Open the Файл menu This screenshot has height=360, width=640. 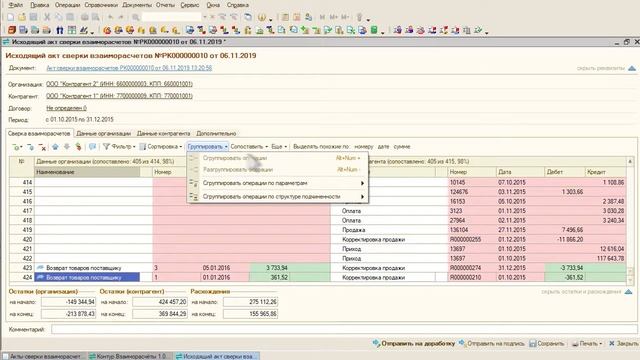coord(16,5)
